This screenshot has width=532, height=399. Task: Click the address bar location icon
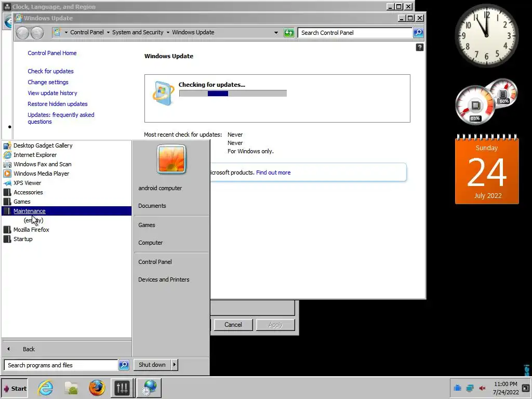click(x=57, y=32)
